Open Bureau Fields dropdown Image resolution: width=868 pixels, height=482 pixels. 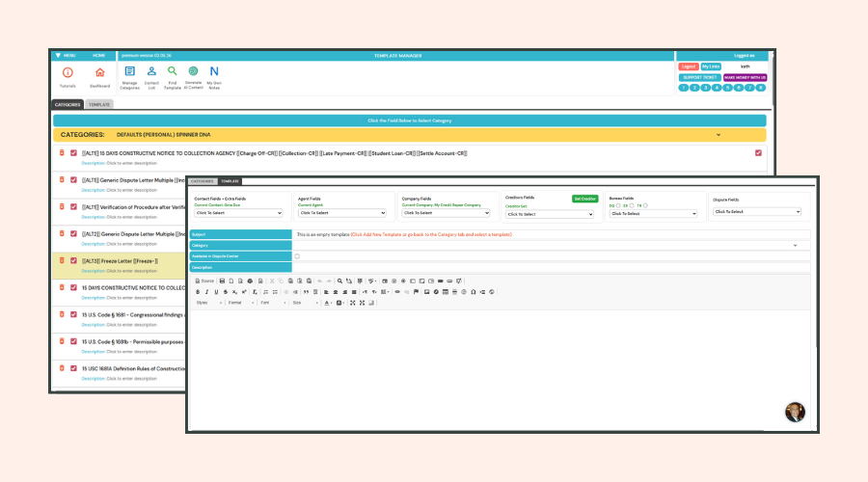(653, 214)
